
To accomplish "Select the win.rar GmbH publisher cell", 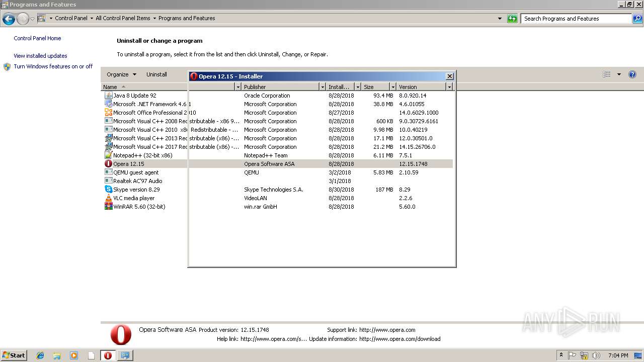I will (x=261, y=207).
